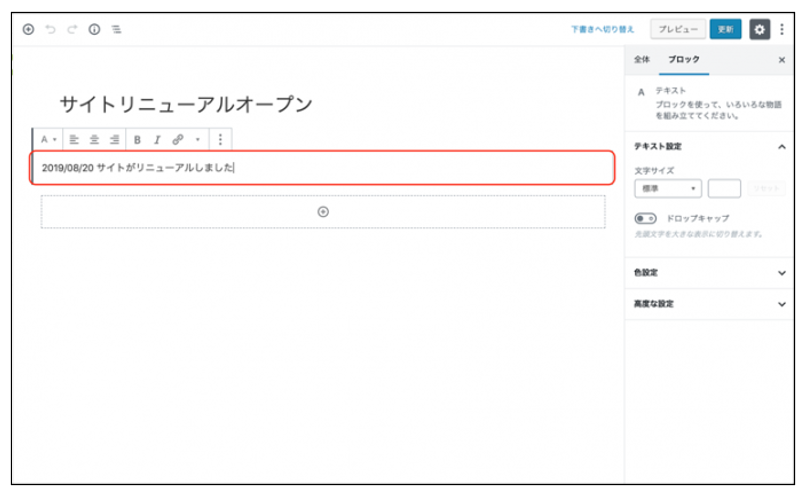Align text to the left
Image resolution: width=804 pixels, height=496 pixels.
pos(74,139)
